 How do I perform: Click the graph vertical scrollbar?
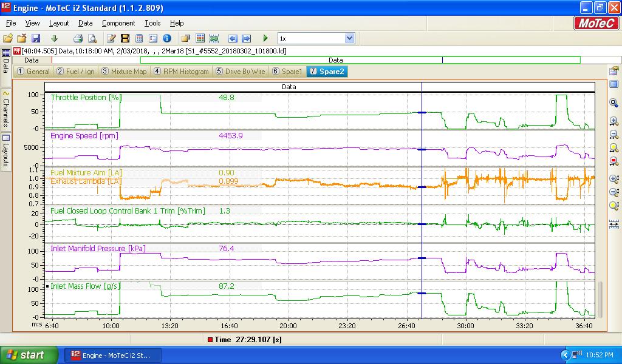pyautogui.click(x=600, y=300)
